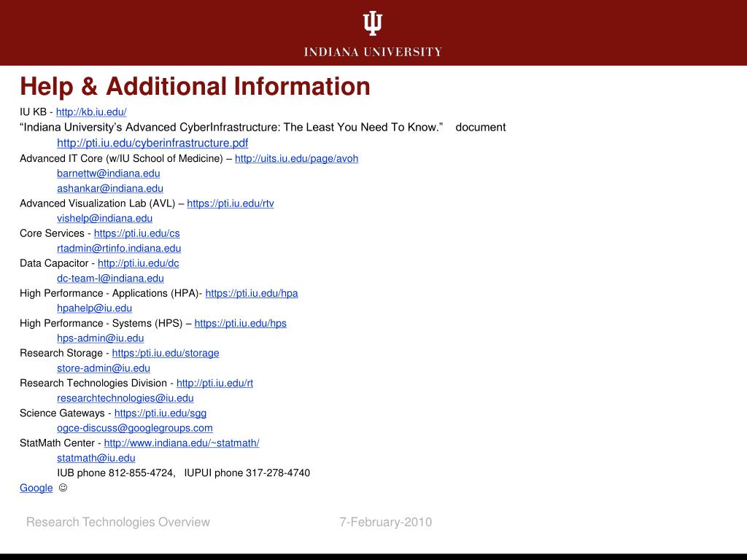Viewport: 747px width, 560px height.
Task: Email dc-team-l@indiana.edu
Action: [x=111, y=279]
